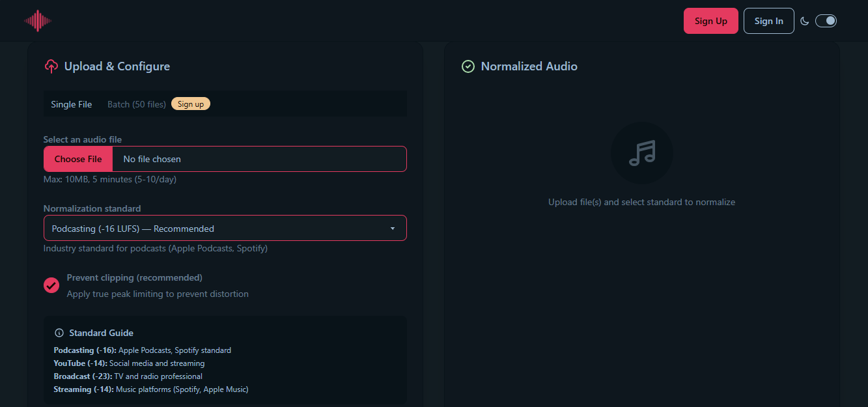Image resolution: width=868 pixels, height=407 pixels.
Task: Click the info icon next to "Standard Guide"
Action: click(x=59, y=332)
